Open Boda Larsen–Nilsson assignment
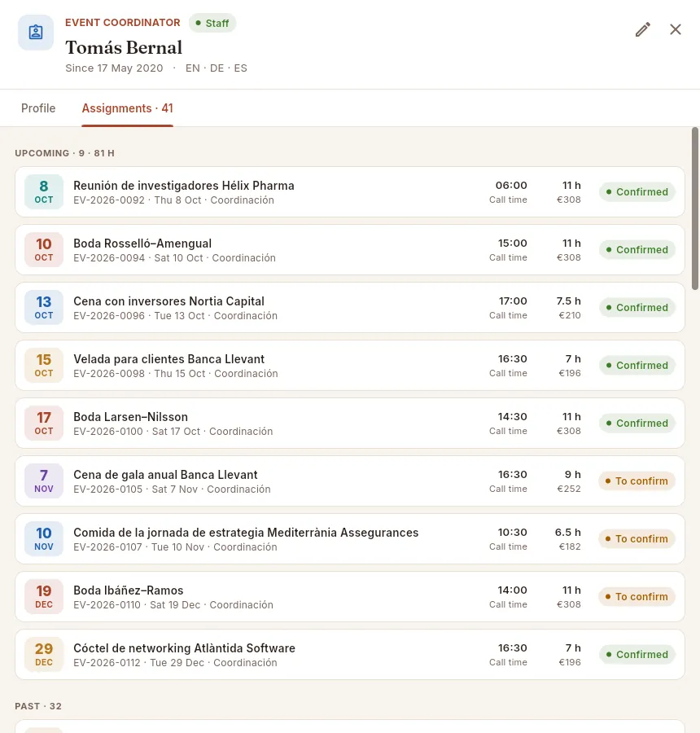The image size is (700, 733). tap(350, 423)
